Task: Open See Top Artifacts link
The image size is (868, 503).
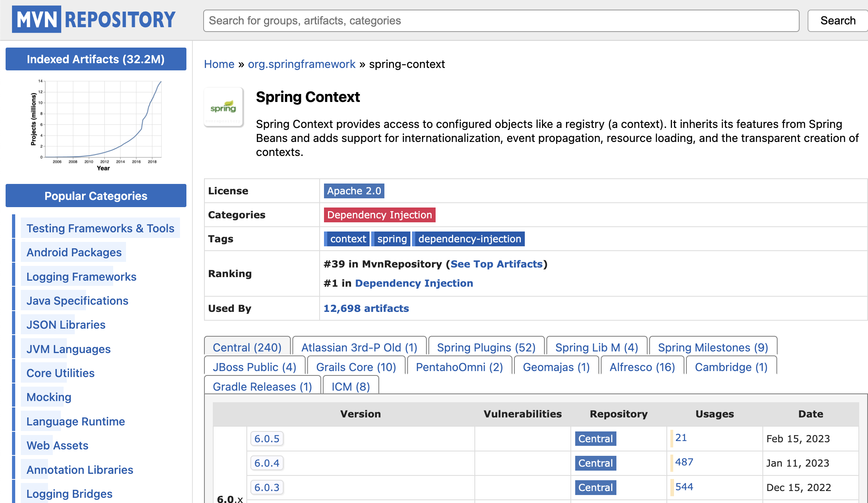Action: 496,264
